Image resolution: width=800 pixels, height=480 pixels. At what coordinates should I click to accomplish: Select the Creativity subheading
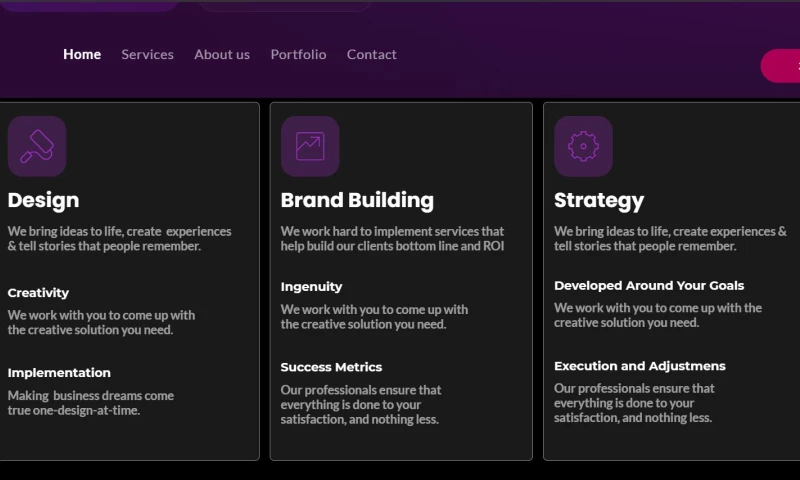38,293
